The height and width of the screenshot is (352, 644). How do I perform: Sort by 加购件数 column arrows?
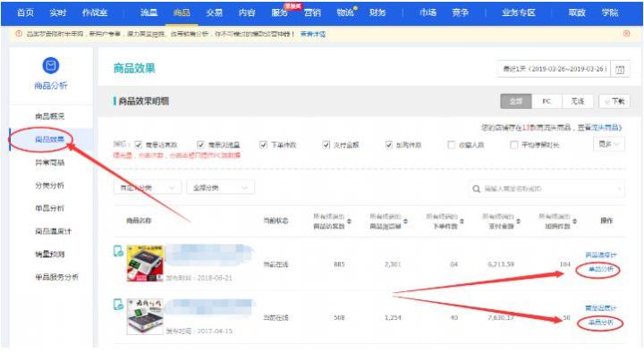[x=574, y=222]
